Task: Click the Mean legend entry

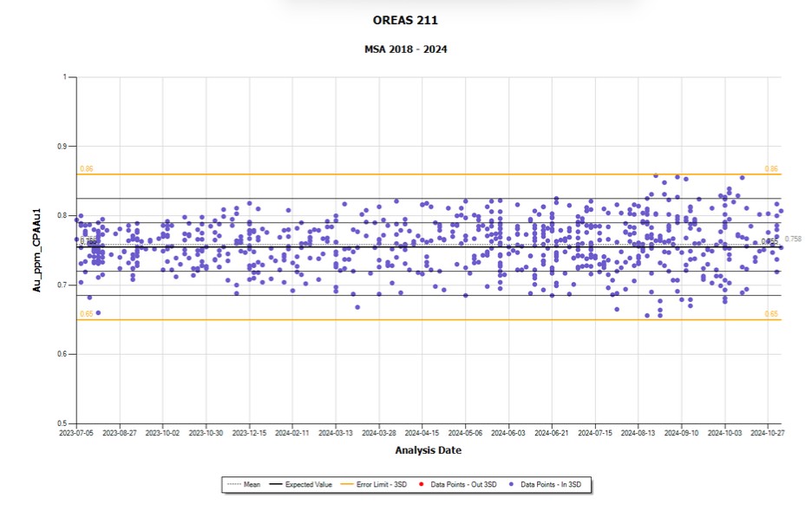Action: 244,484
